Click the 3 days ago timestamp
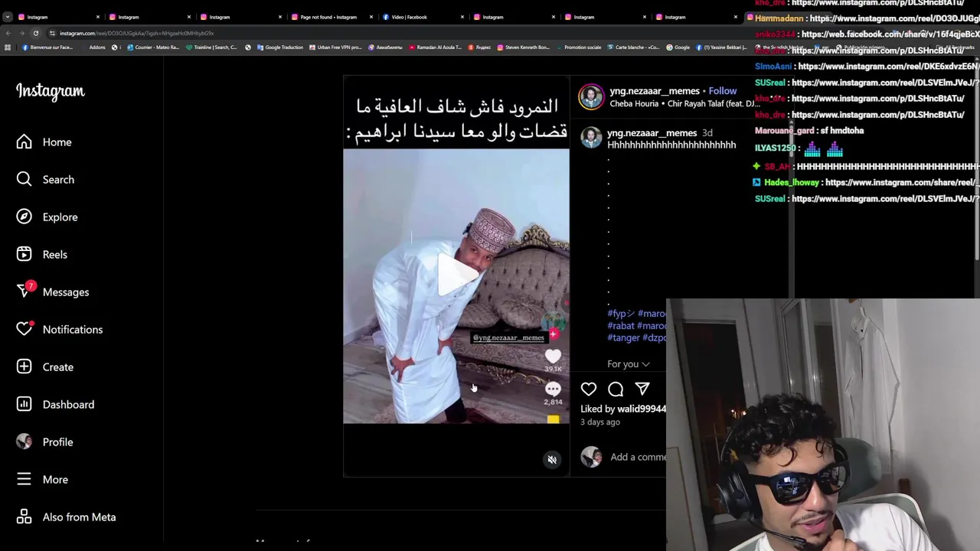Viewport: 980px width, 551px height. pos(600,422)
